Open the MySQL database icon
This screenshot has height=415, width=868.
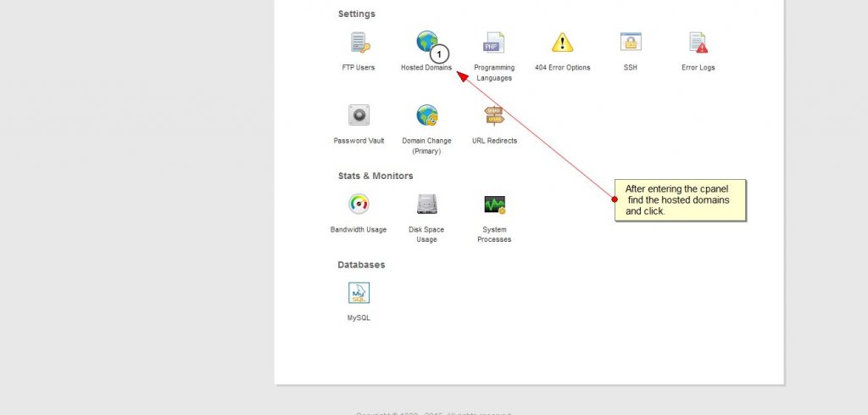click(359, 293)
